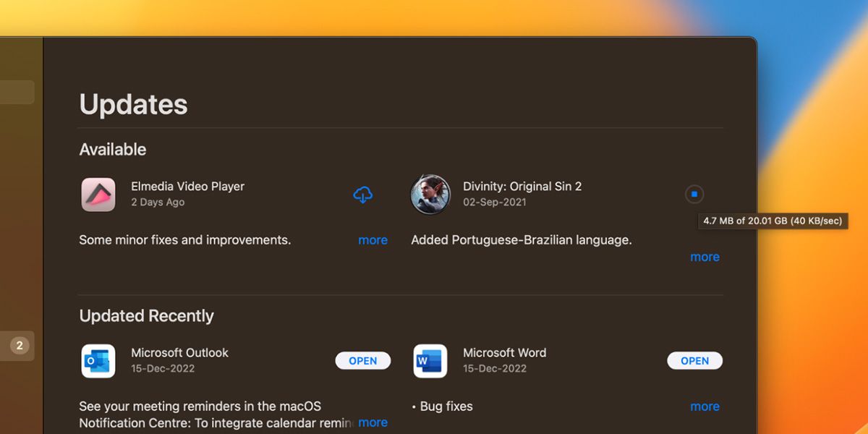
Task: Select the Microsoft Word app icon
Action: coord(430,361)
